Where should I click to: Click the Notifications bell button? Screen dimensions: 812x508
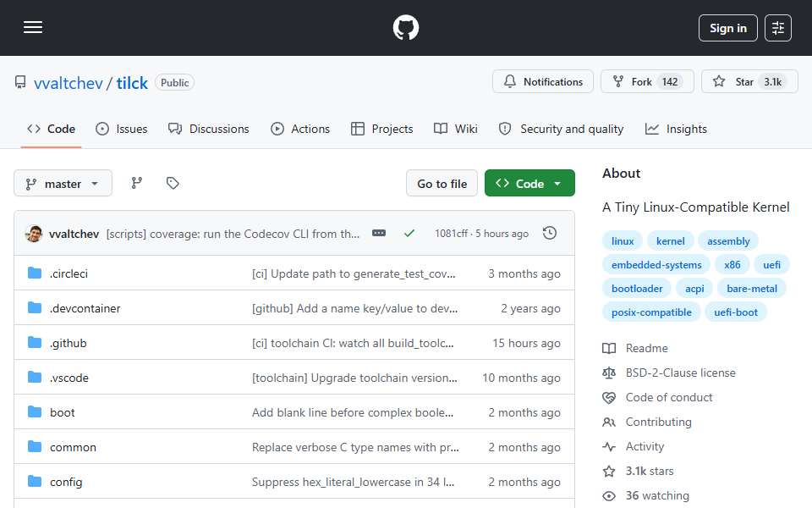tap(543, 82)
